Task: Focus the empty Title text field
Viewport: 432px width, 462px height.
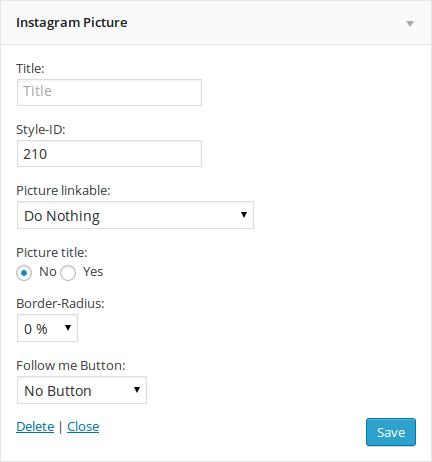Action: (x=109, y=92)
